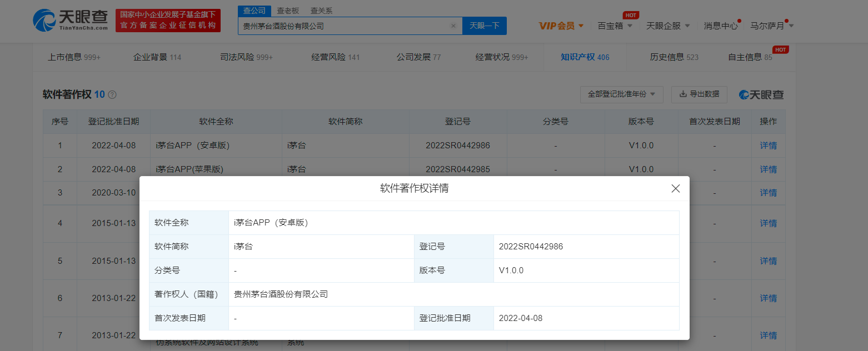
Task: Open 详情 link in row 4
Action: coord(769,223)
